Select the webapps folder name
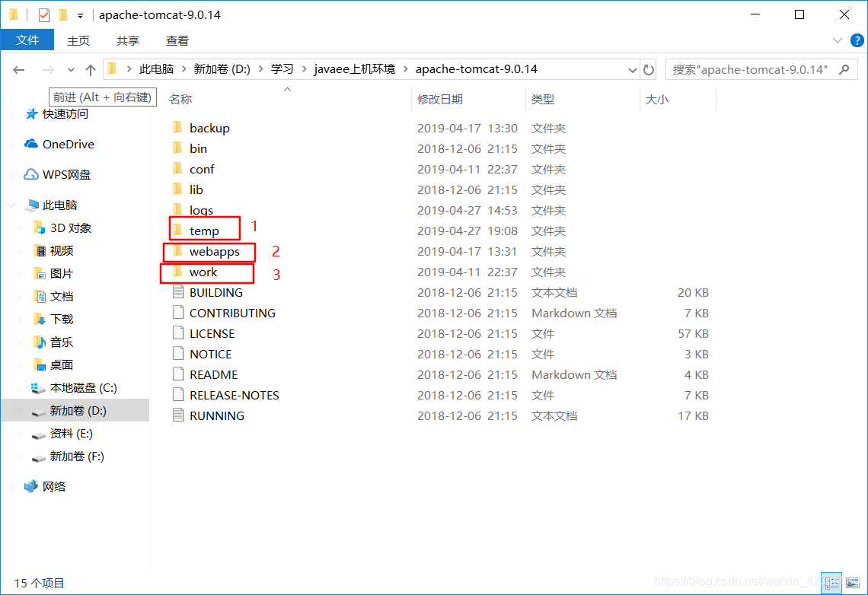868x595 pixels. point(215,252)
